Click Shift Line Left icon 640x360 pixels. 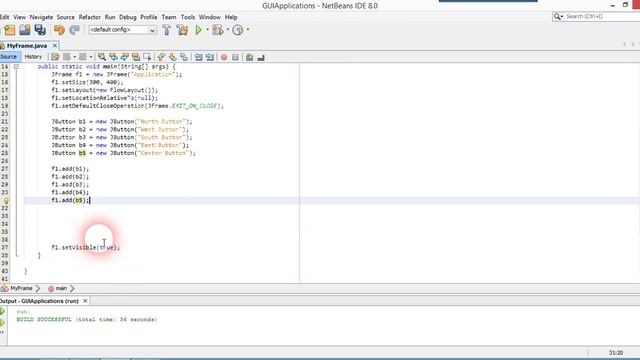(198, 57)
